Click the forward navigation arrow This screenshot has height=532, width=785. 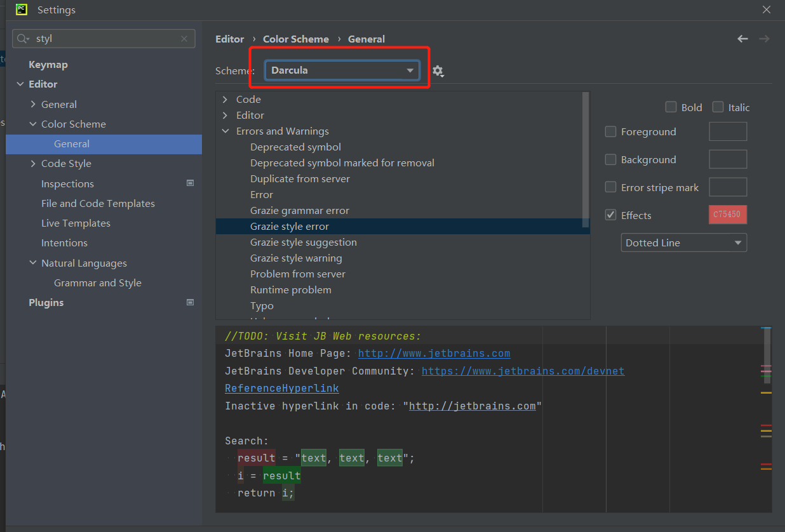point(764,39)
